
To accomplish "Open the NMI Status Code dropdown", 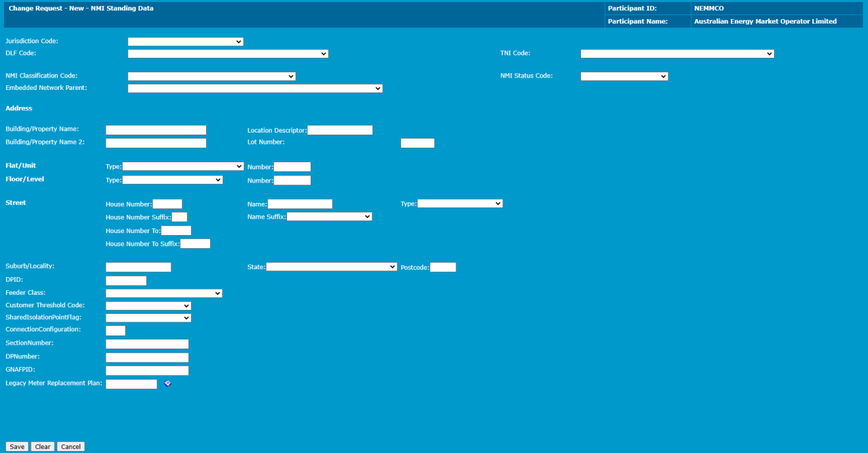I will 624,76.
